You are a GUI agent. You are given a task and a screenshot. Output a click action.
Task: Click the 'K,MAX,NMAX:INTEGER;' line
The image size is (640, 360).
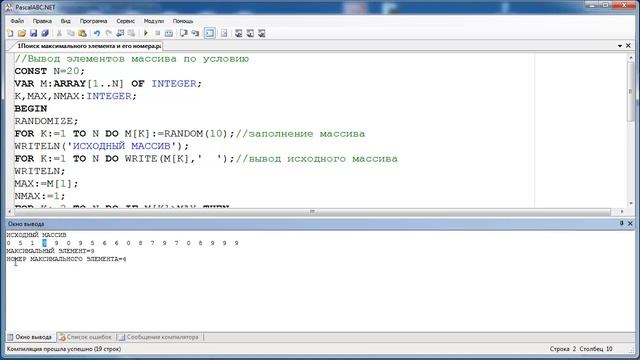(76, 96)
